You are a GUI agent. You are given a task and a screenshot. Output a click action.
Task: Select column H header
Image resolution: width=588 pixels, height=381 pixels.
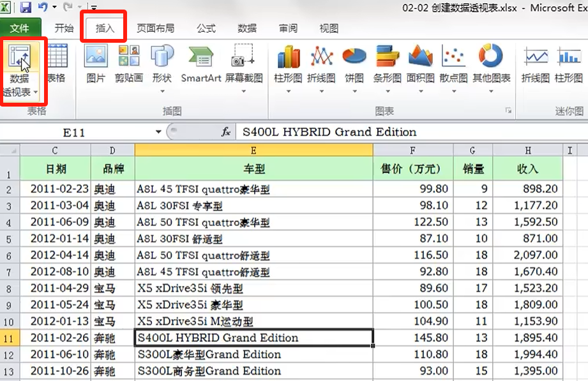click(x=527, y=150)
